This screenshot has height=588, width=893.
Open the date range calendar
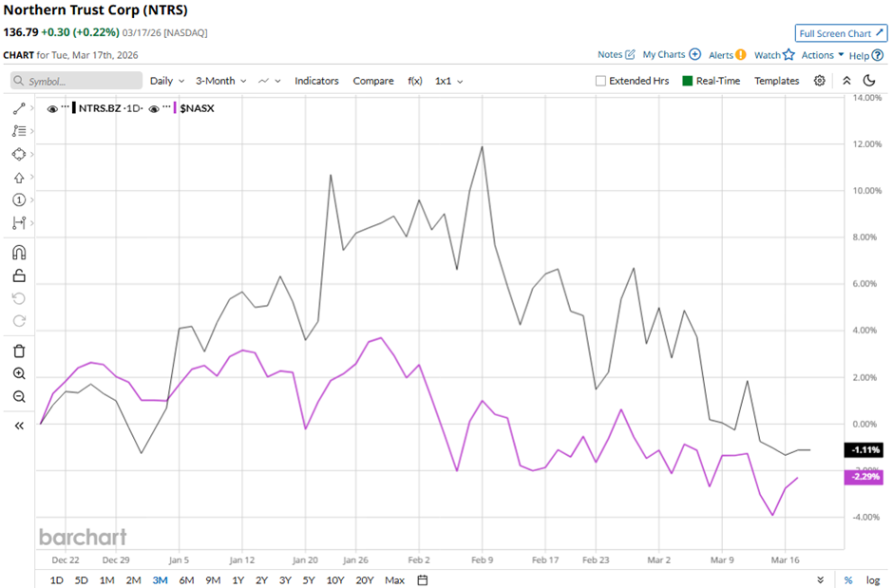[x=423, y=580]
